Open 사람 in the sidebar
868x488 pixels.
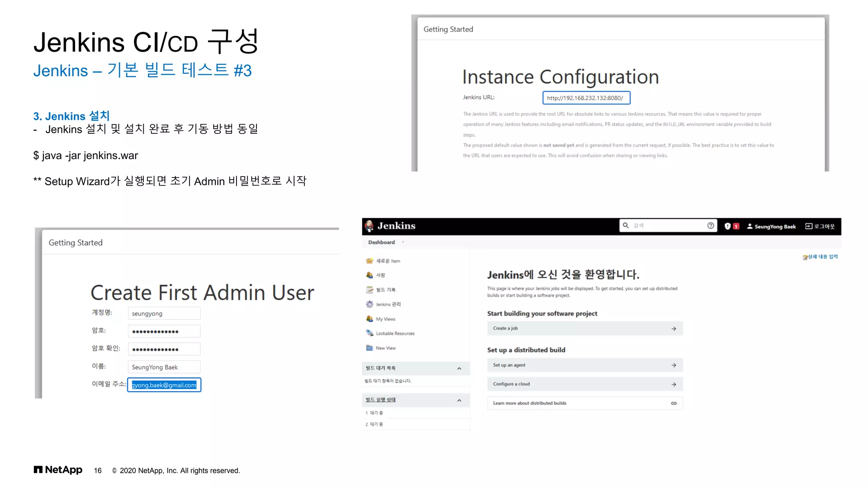pos(381,275)
